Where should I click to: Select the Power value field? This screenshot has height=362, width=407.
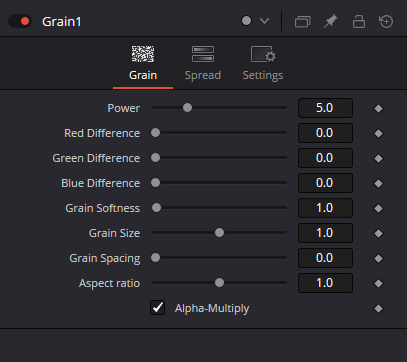325,108
